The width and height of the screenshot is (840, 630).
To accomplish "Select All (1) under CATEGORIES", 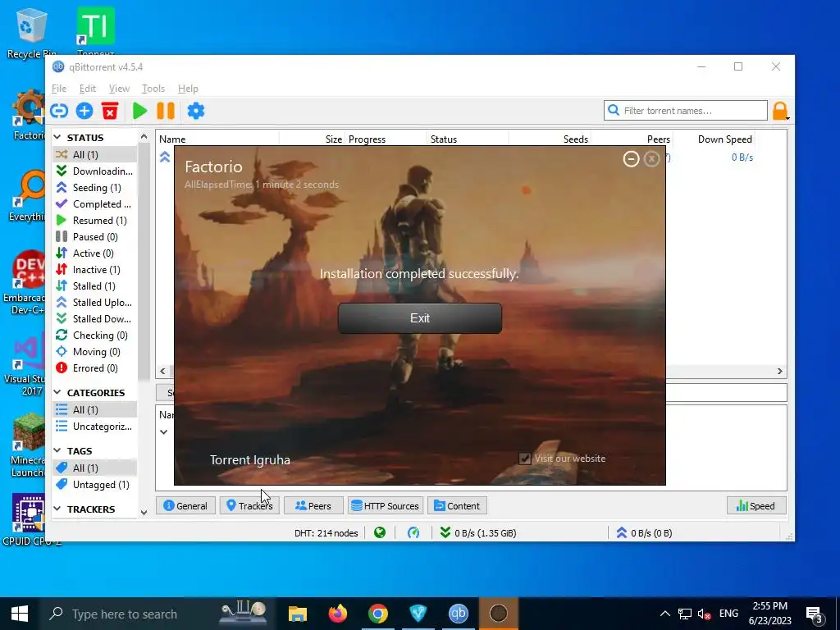I will (95, 410).
